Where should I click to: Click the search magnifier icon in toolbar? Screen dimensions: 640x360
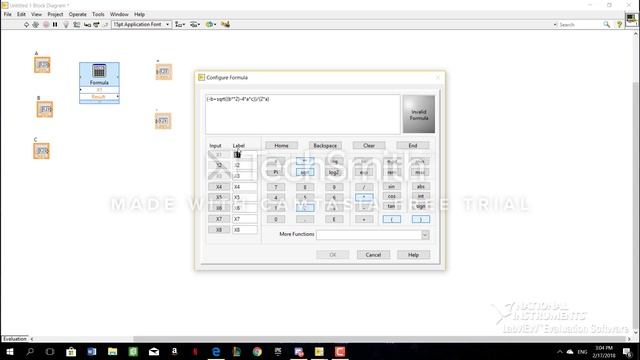click(x=607, y=24)
